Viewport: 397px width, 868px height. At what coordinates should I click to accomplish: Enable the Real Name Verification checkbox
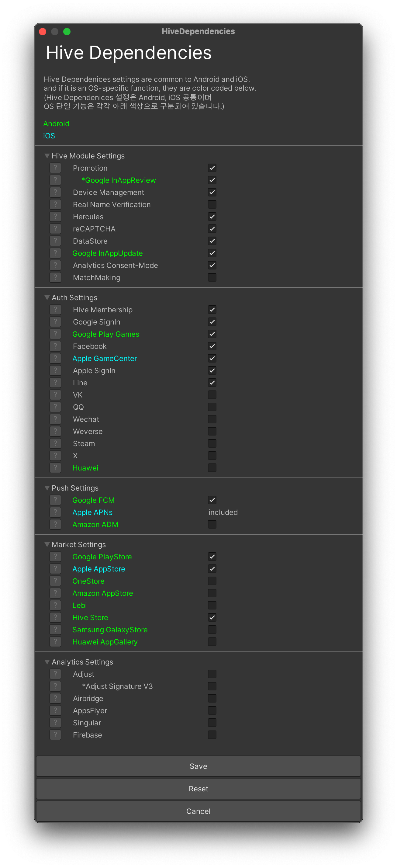(x=212, y=205)
